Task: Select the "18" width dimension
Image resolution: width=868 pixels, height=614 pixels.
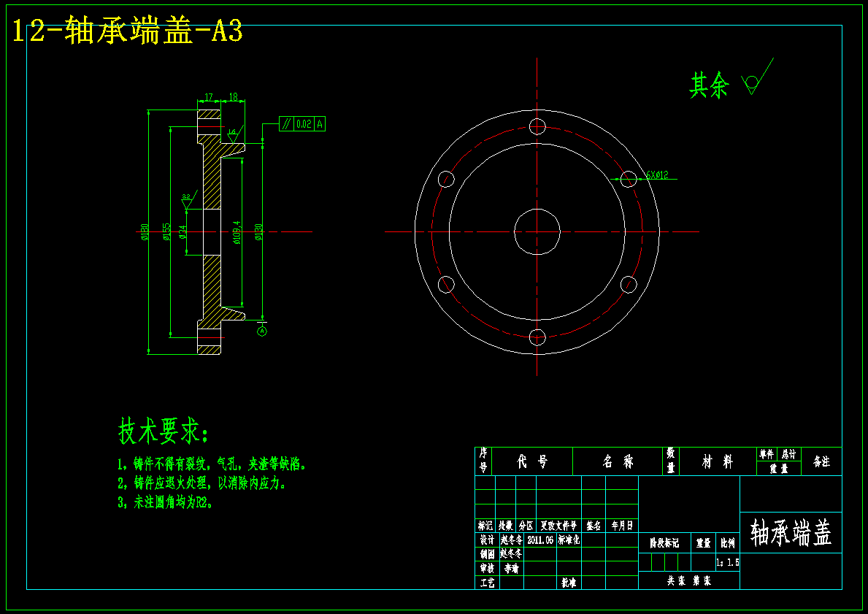Action: coord(233,97)
